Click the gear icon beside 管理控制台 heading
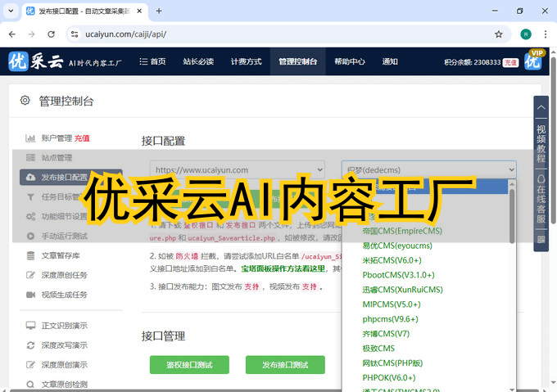The image size is (557, 392). click(x=25, y=101)
